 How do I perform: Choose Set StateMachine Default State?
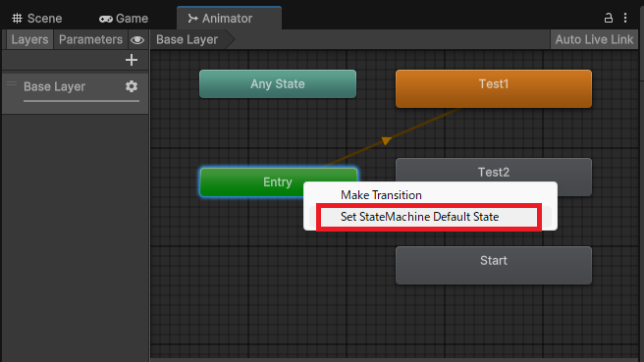pos(420,217)
